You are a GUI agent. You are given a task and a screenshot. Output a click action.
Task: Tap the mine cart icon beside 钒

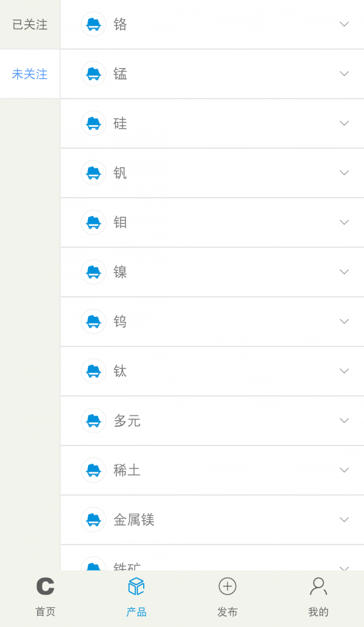(x=93, y=173)
